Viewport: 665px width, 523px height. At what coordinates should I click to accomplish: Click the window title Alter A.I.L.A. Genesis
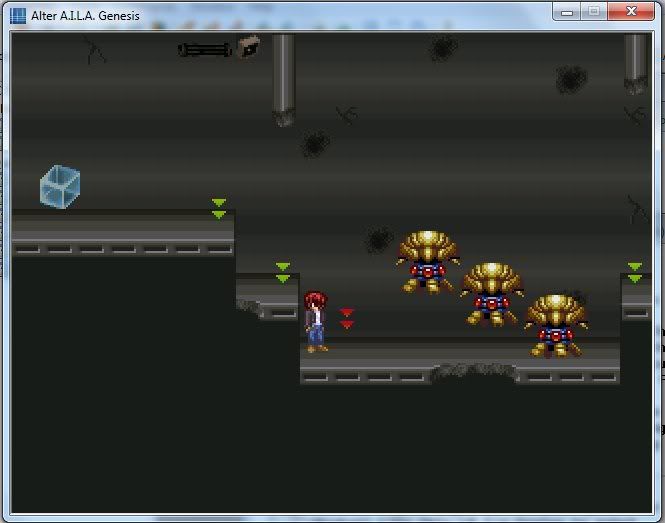[x=85, y=16]
